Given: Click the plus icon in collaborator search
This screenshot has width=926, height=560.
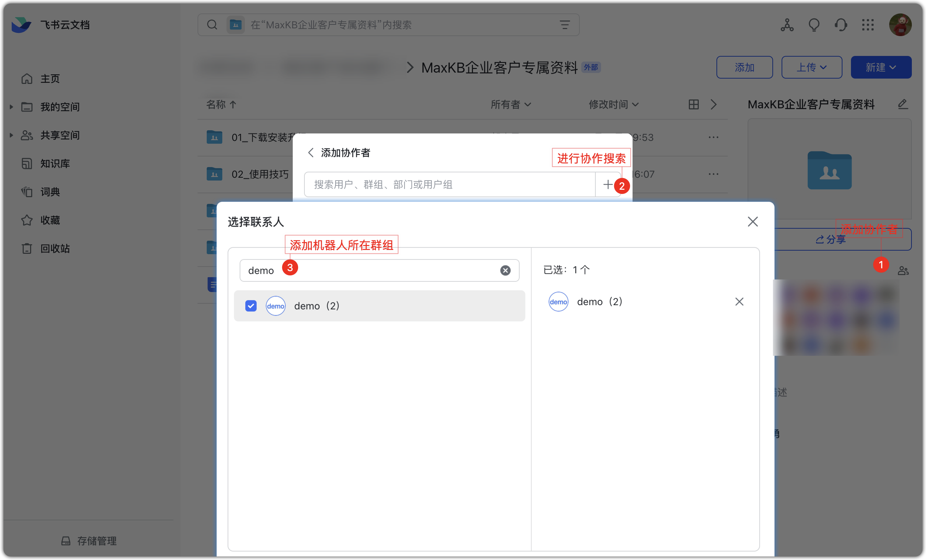Looking at the screenshot, I should 607,184.
